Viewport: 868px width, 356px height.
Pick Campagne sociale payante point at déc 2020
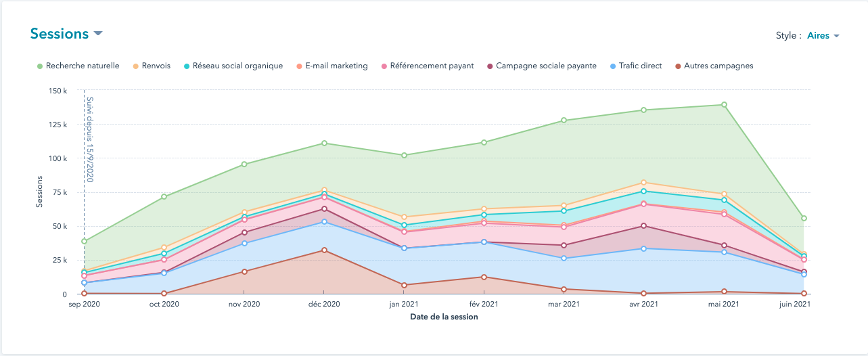[x=324, y=208]
